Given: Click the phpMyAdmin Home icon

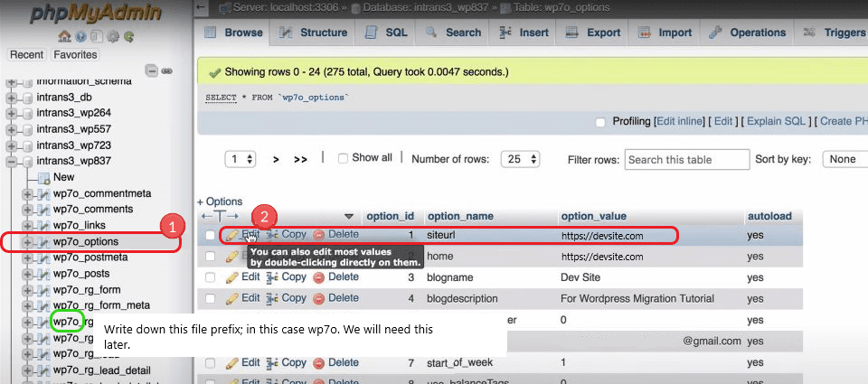Looking at the screenshot, I should (63, 37).
